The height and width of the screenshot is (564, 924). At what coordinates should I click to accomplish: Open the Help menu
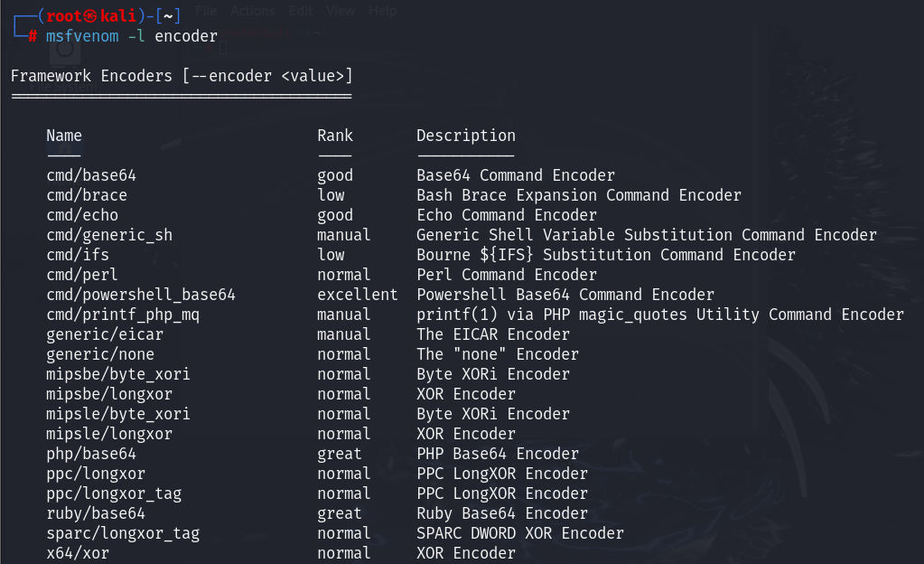pos(383,11)
